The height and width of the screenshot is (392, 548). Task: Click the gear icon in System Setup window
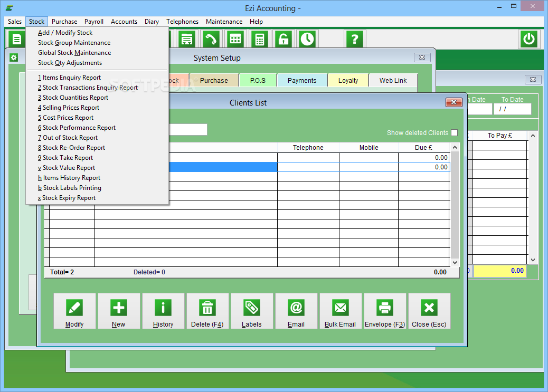coord(14,58)
